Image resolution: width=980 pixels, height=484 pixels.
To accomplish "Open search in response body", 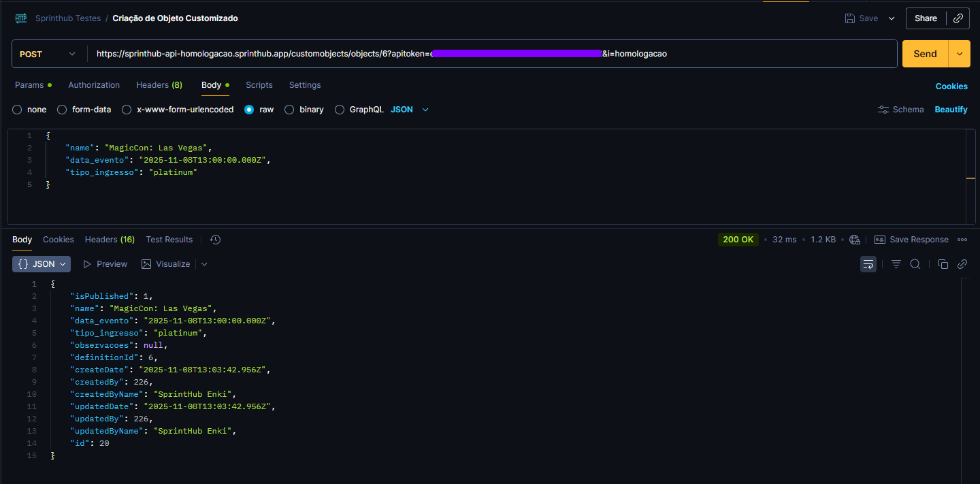I will [x=915, y=264].
